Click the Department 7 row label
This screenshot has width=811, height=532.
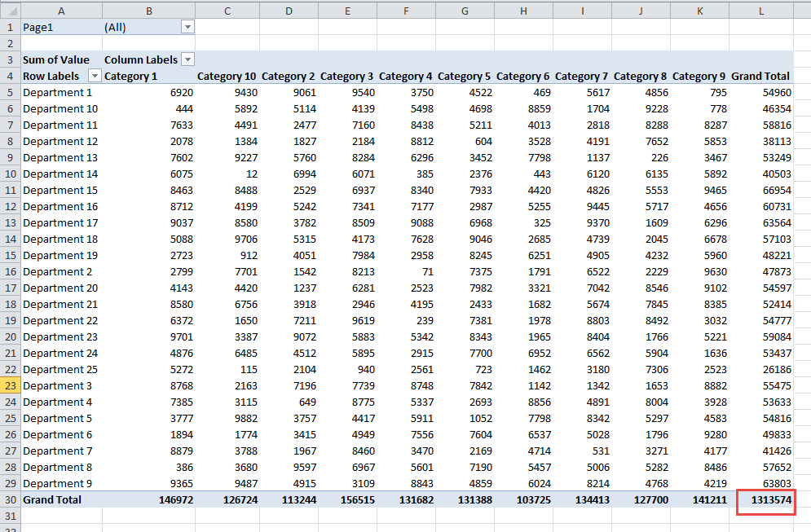pos(61,451)
